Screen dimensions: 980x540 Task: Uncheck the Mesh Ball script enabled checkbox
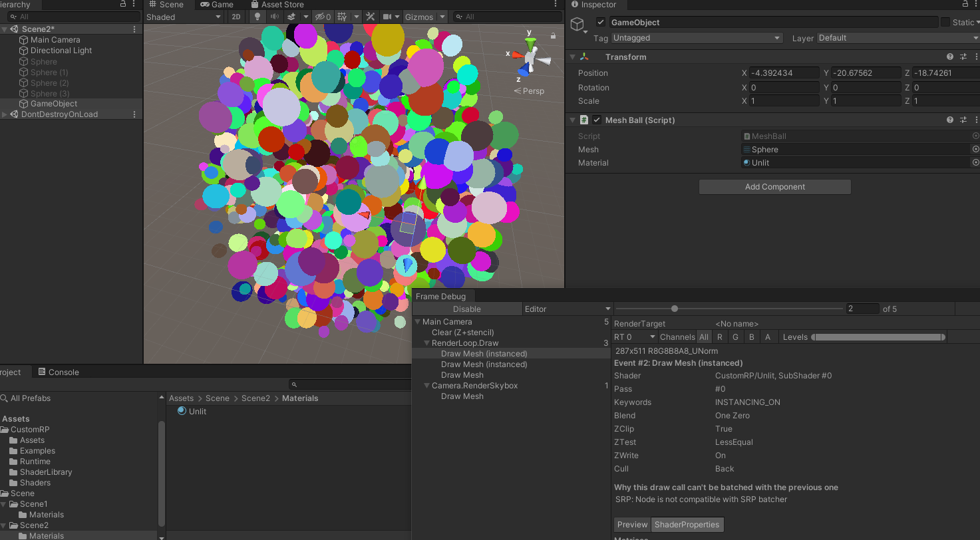(597, 120)
